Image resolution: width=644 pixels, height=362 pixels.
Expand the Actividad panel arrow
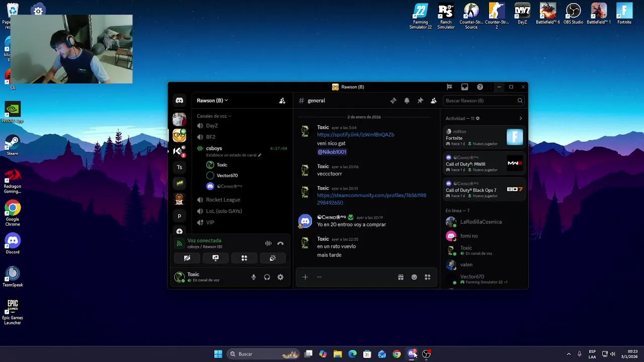point(520,119)
